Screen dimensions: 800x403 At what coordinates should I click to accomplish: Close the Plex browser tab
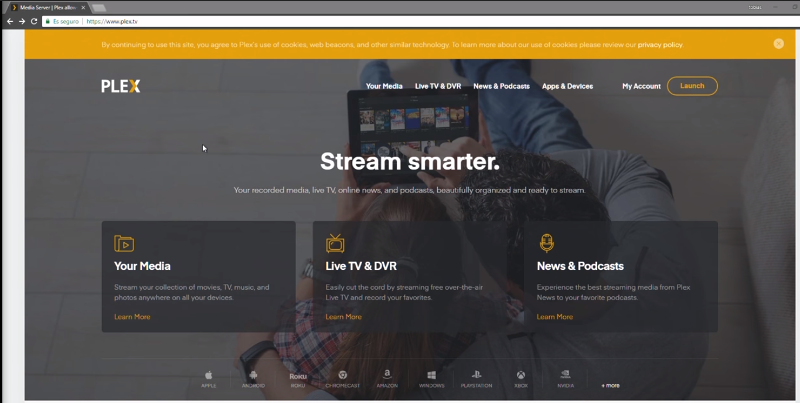[83, 8]
